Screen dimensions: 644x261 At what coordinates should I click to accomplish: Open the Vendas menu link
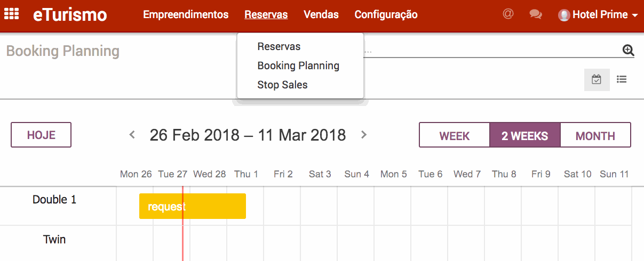pyautogui.click(x=321, y=15)
